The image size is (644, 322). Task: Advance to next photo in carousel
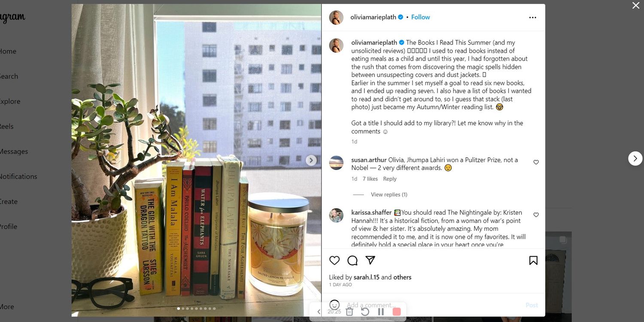(x=311, y=160)
